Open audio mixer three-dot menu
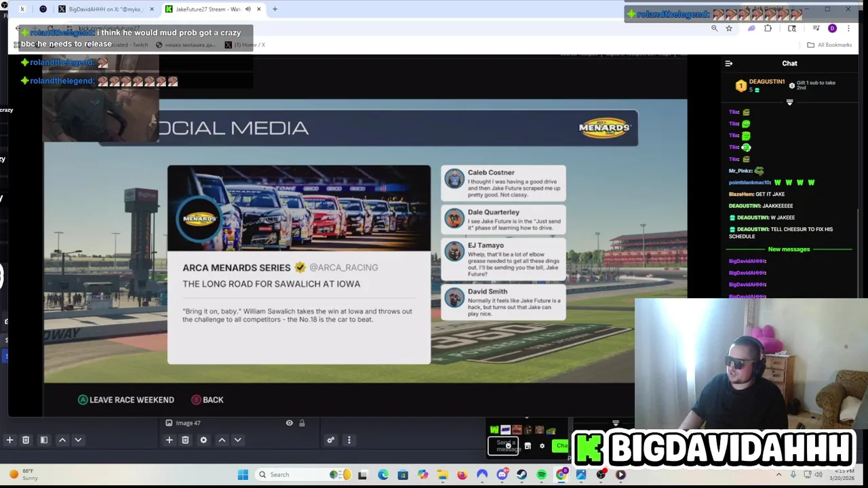 click(349, 440)
